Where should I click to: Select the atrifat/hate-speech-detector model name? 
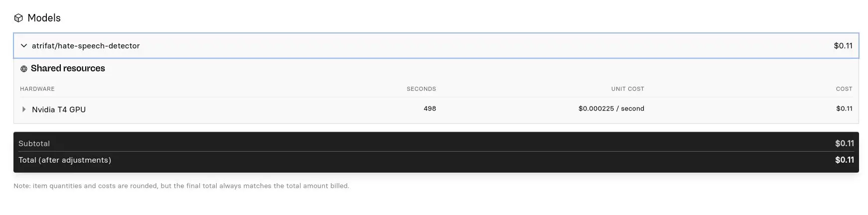click(x=86, y=46)
